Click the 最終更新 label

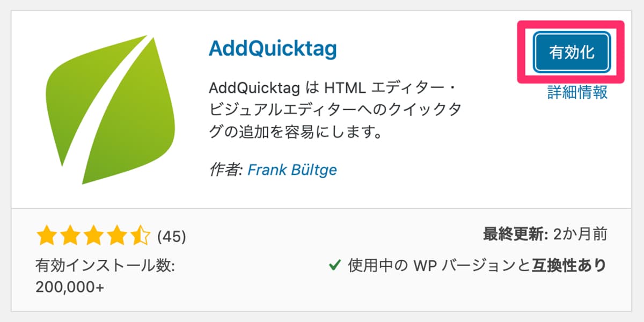tap(514, 235)
